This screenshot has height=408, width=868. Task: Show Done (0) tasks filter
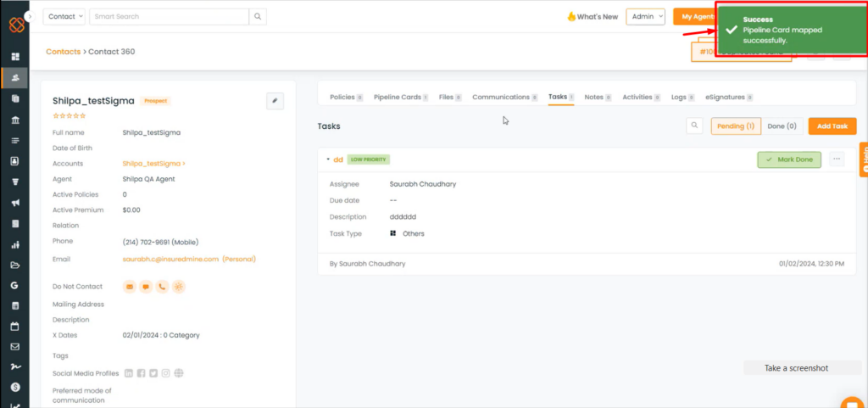[x=782, y=126]
